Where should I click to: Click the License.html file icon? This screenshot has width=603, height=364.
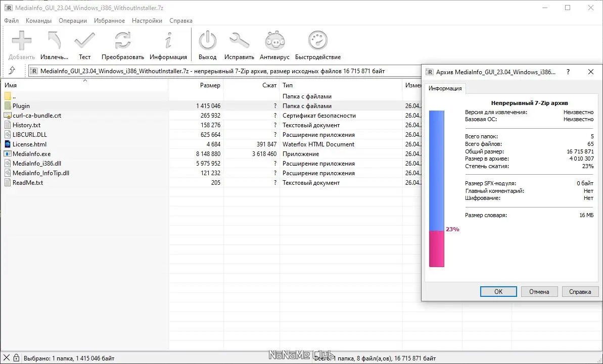[x=8, y=144]
